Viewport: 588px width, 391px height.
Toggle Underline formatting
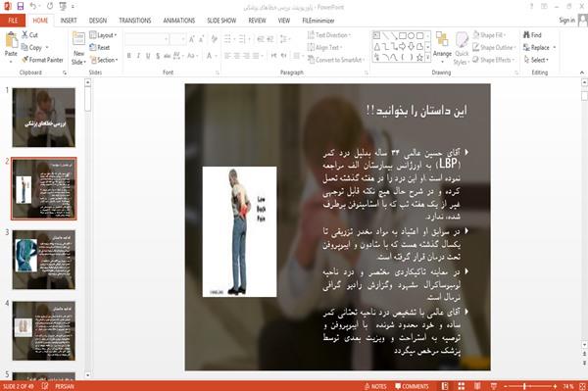pyautogui.click(x=148, y=56)
